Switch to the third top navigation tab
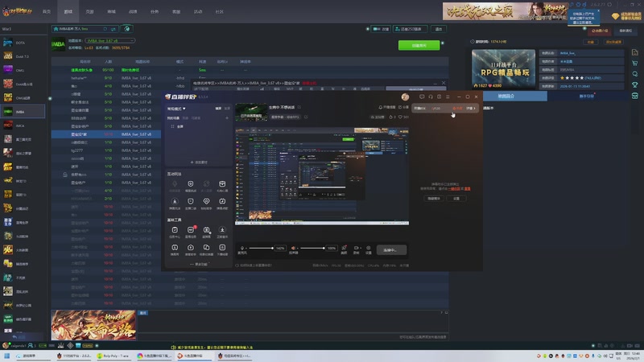This screenshot has width=644, height=362. [x=89, y=12]
